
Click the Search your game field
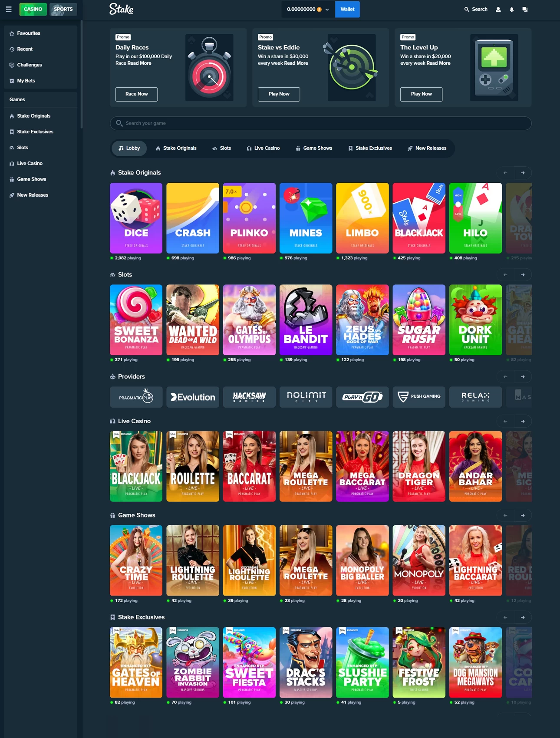tap(320, 123)
